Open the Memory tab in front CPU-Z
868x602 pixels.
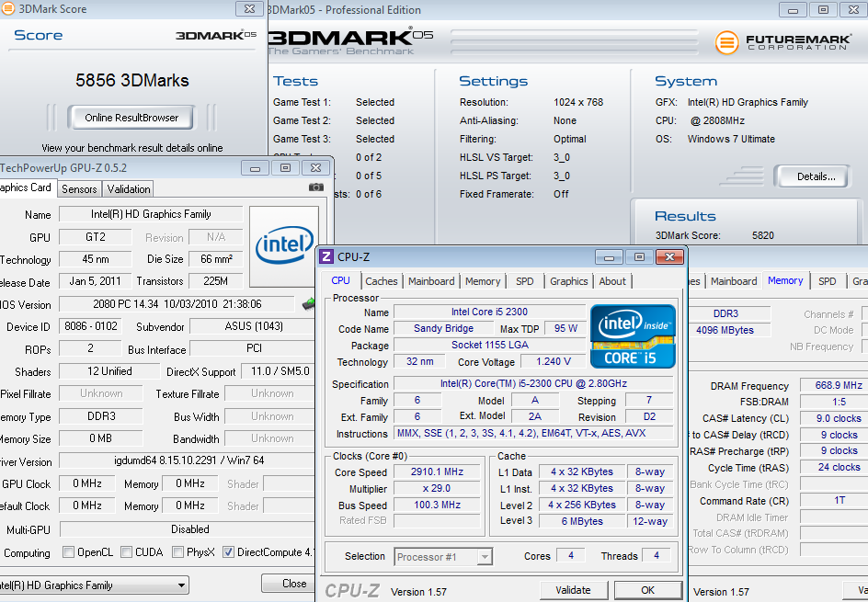(x=483, y=281)
